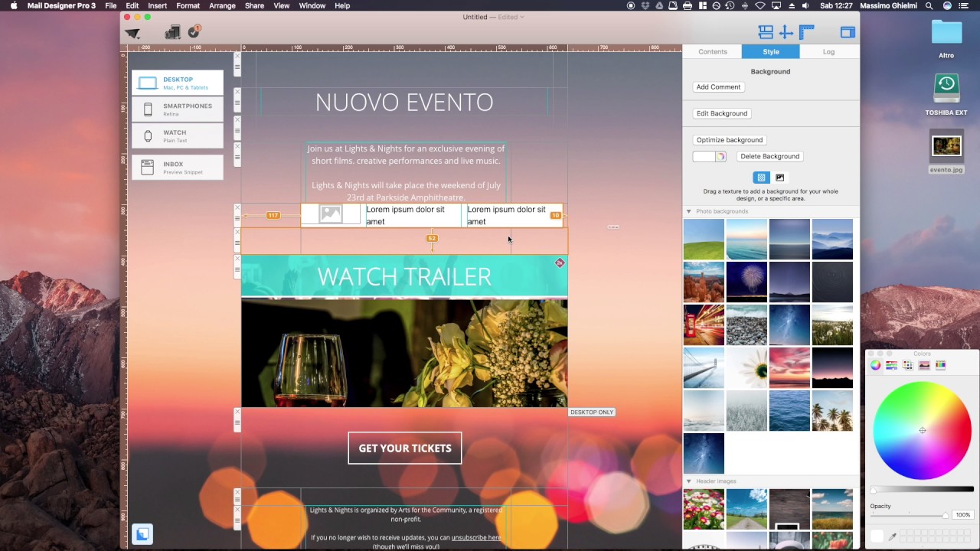This screenshot has height=551, width=980.
Task: Collapse the Photo backgrounds section
Action: point(688,211)
